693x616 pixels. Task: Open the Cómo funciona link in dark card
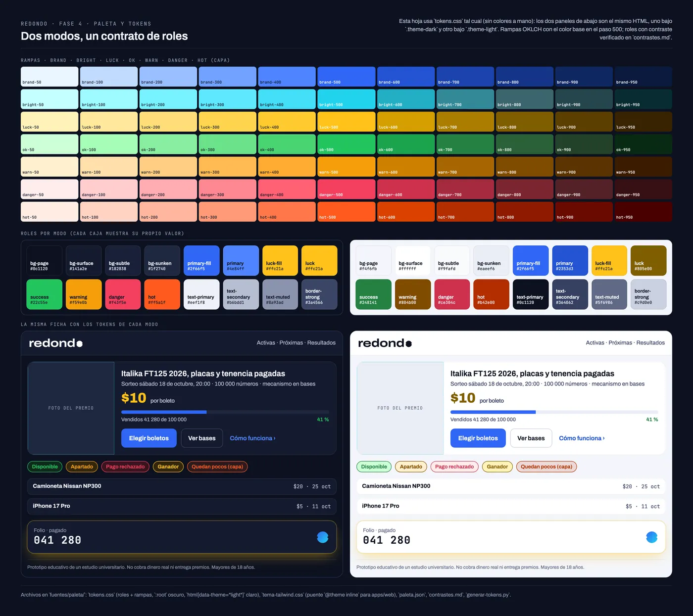click(x=252, y=438)
